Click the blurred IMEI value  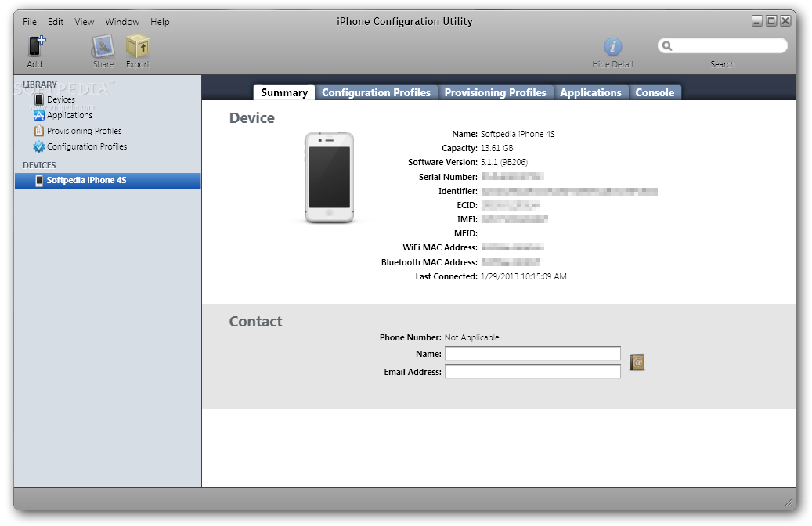(x=514, y=219)
